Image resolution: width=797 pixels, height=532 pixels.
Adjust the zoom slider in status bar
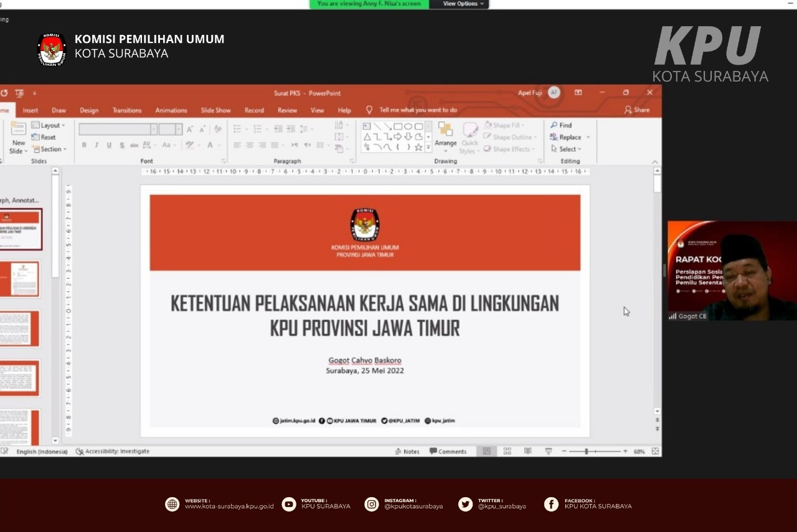(587, 451)
